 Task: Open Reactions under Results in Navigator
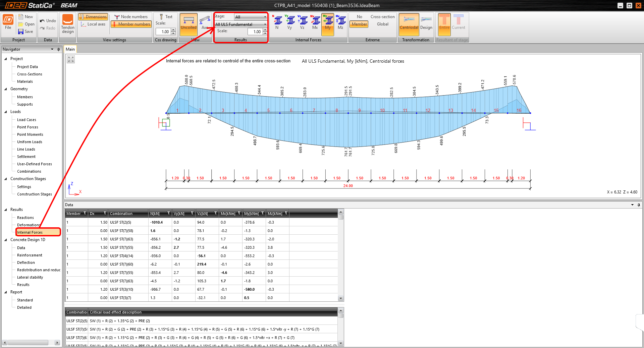pyautogui.click(x=25, y=218)
